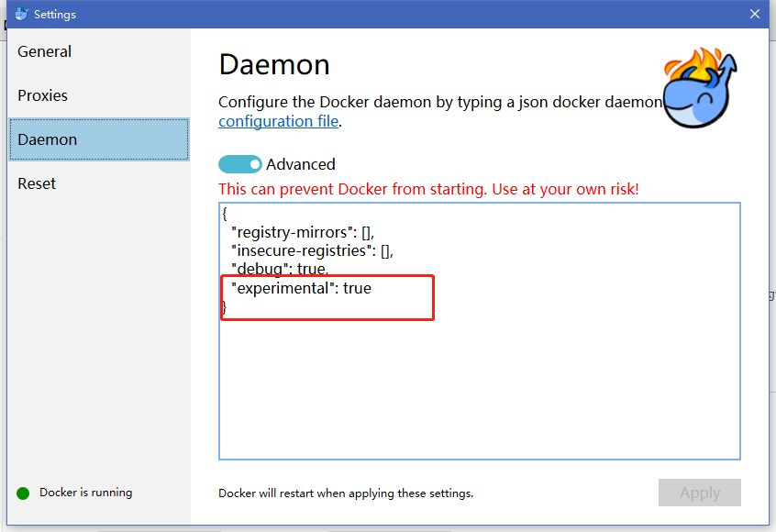Click the configuration file link

[x=278, y=121]
